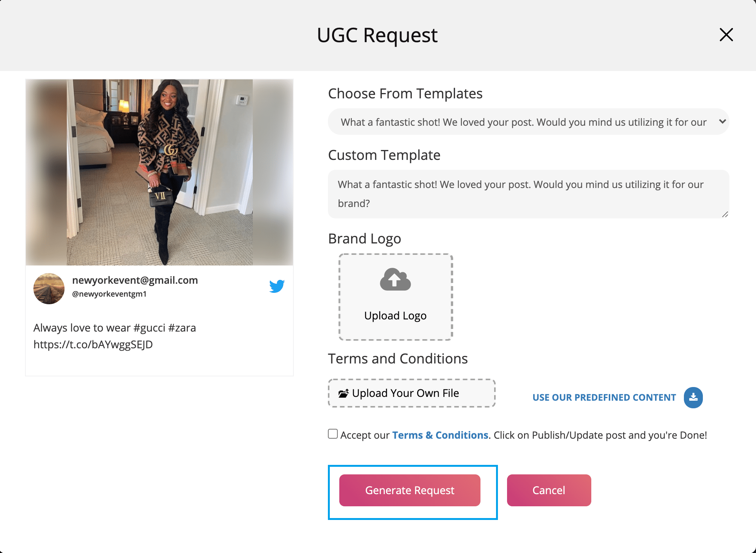Click the resize handle of Custom Template box
The width and height of the screenshot is (756, 553).
coord(725,215)
